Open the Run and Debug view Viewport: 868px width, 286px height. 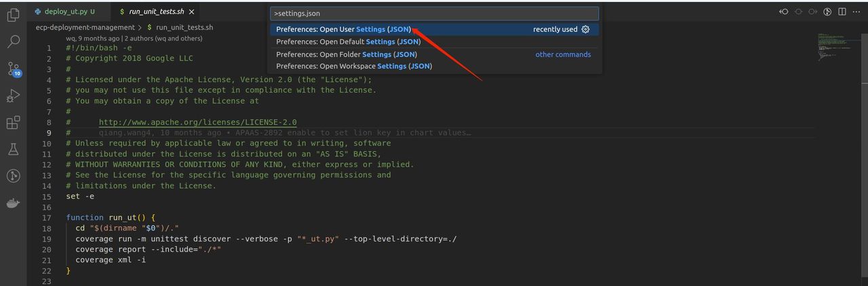13,96
